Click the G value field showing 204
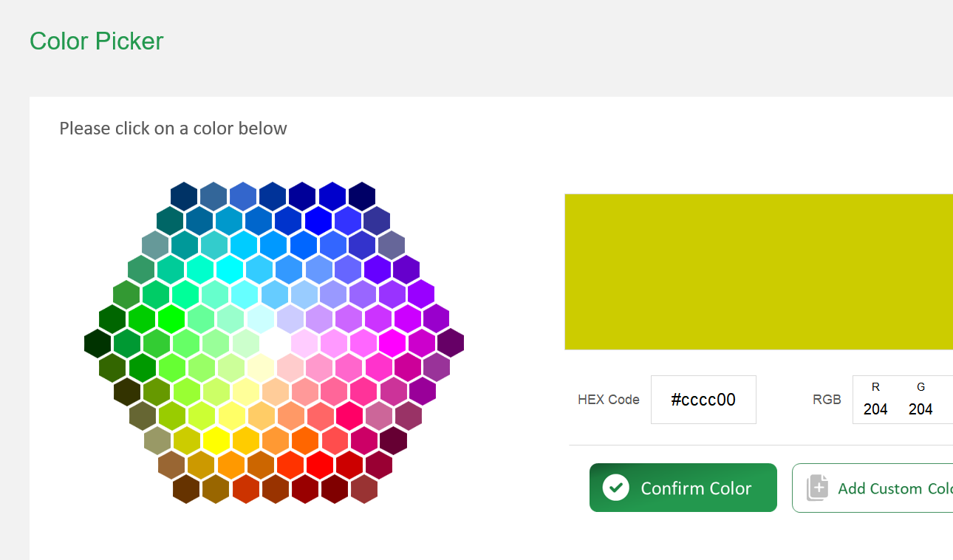 pyautogui.click(x=920, y=409)
